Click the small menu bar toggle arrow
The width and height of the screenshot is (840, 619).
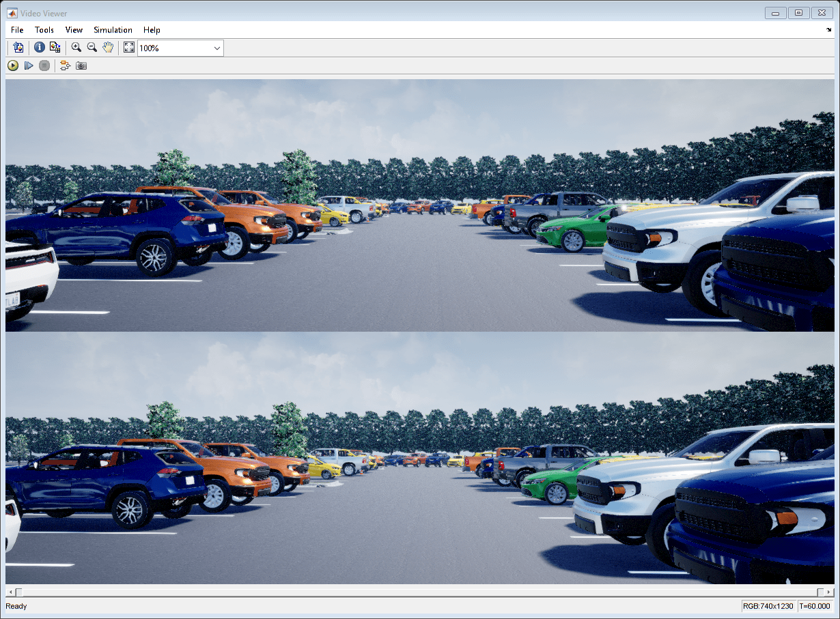[829, 30]
